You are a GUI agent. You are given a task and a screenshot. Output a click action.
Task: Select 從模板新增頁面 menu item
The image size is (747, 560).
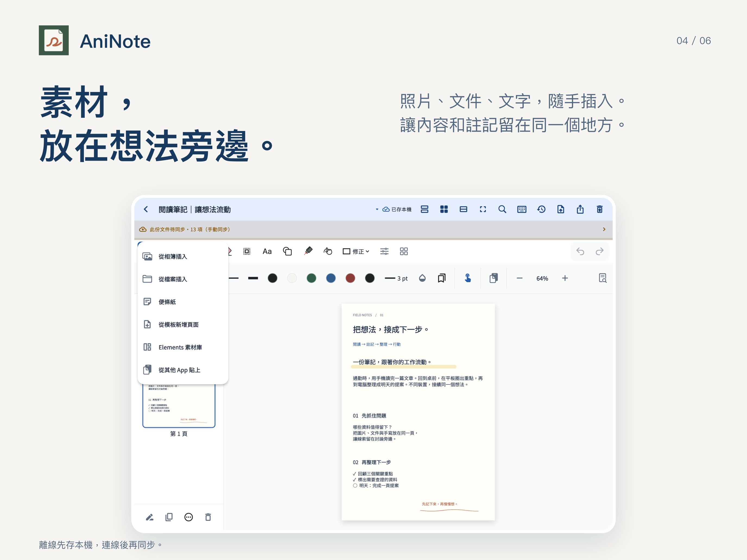coord(183,324)
